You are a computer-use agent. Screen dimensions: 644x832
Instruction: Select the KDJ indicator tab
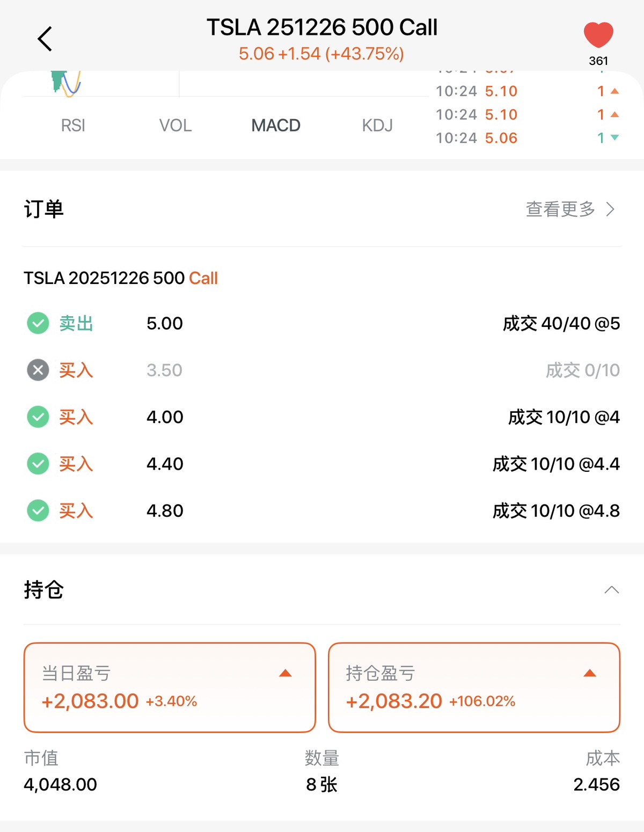[x=377, y=126]
